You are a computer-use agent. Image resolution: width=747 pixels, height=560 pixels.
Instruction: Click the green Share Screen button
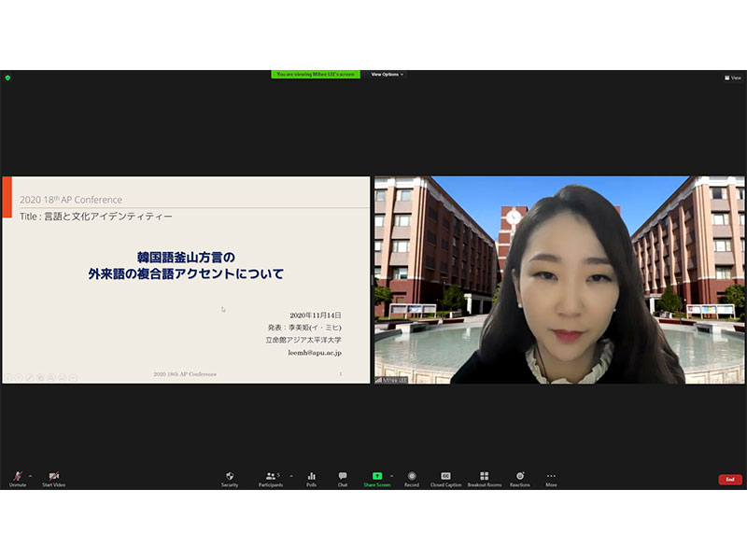point(377,478)
